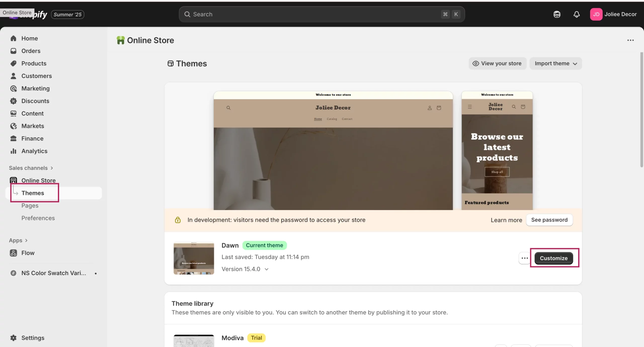Click the Flow app icon
Screen dimensions: 644x347
[13, 253]
